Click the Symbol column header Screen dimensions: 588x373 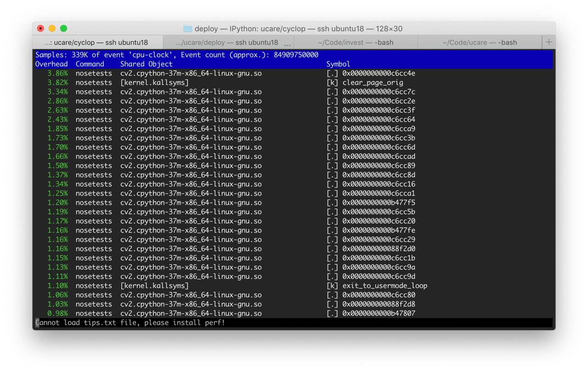(338, 64)
